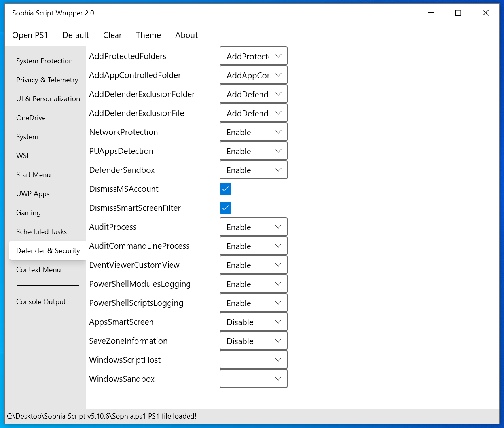Image resolution: width=504 pixels, height=428 pixels.
Task: Select Start Menu in the sidebar
Action: pos(47,175)
